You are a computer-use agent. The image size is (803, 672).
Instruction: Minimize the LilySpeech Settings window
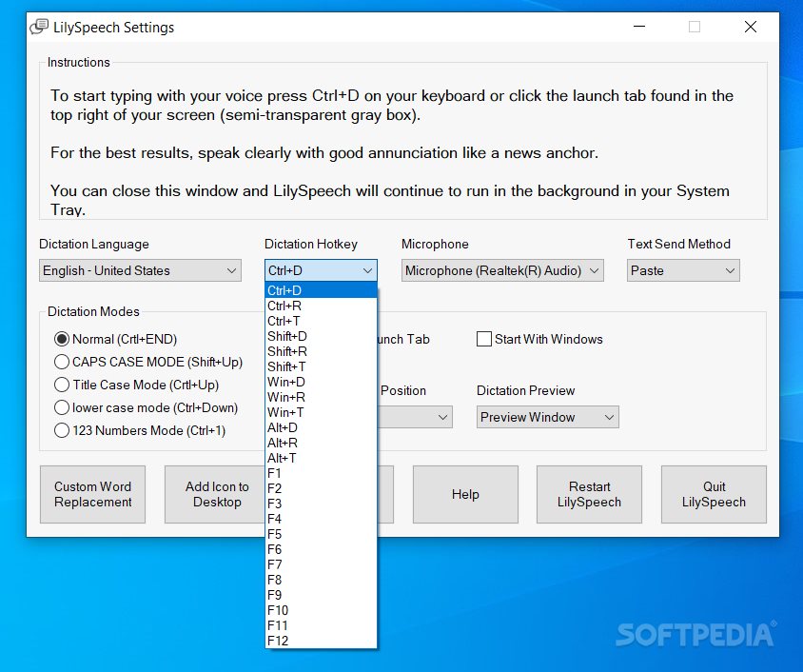(639, 27)
